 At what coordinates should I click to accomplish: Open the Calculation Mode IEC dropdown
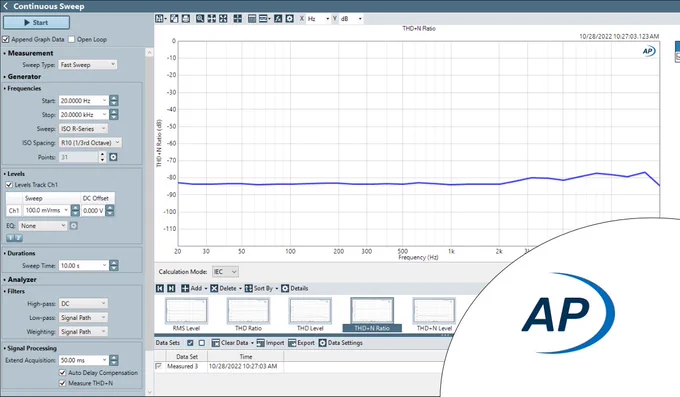(225, 272)
